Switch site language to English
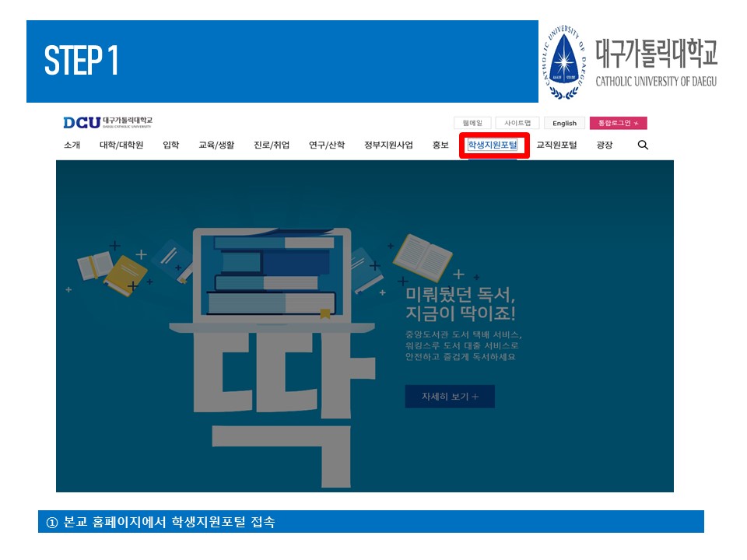This screenshot has width=747, height=560. (x=564, y=123)
